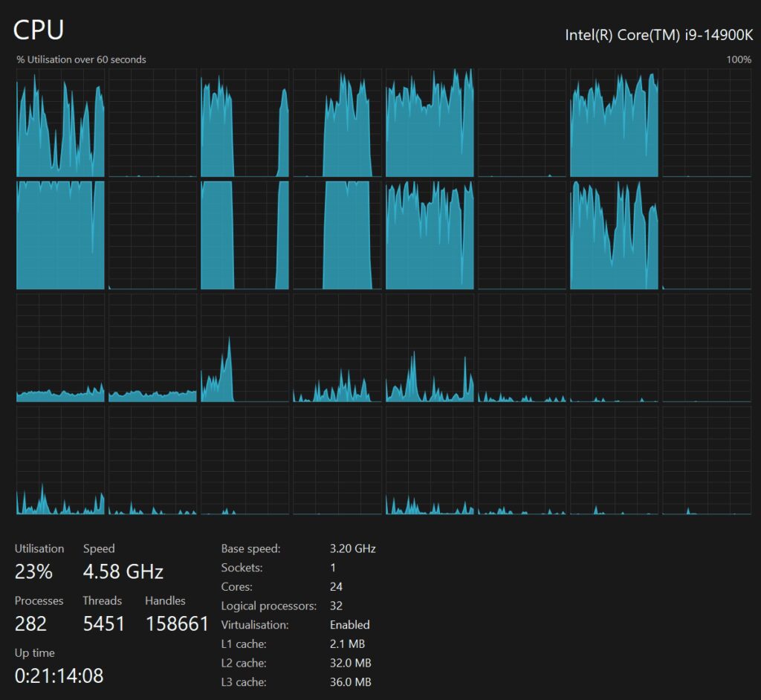This screenshot has width=761, height=700.
Task: Select the fully loaded first graph in second row
Action: coord(60,235)
